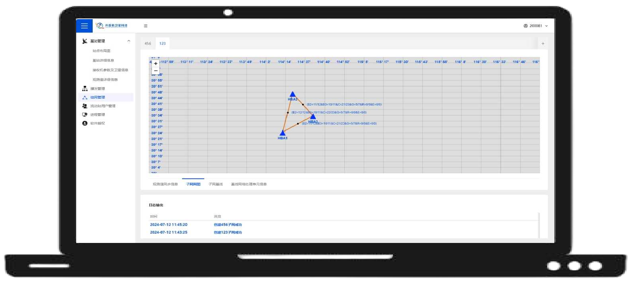Image resolution: width=644 pixels, height=288 pixels.
Task: Open 基站详细信息 in the sidebar
Action: (103, 60)
